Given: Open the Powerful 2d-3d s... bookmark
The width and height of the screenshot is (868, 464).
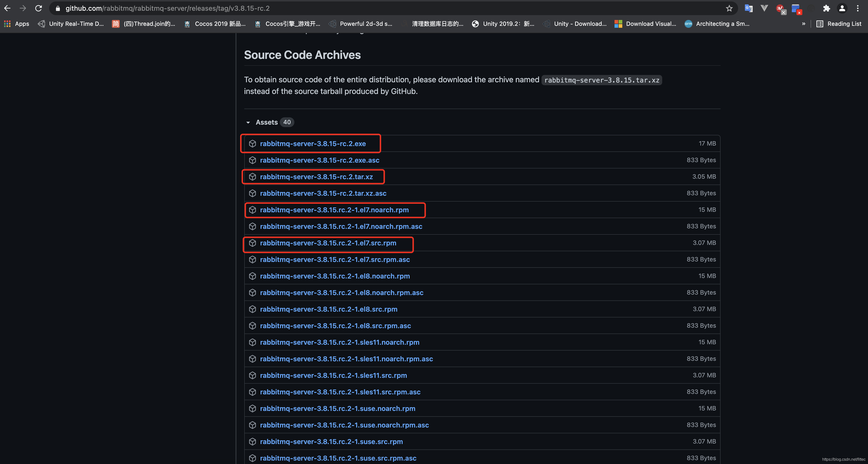Looking at the screenshot, I should point(361,24).
